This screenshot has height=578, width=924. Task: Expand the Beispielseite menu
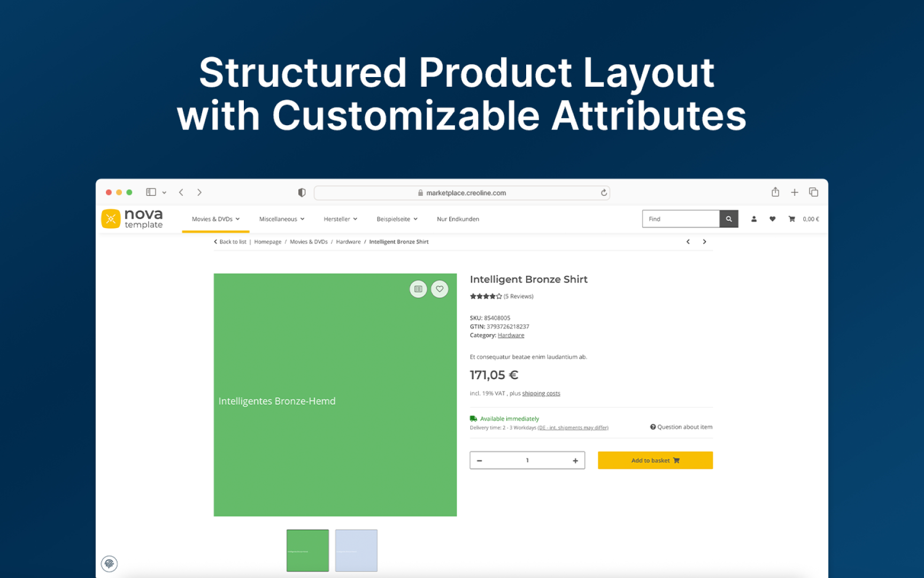pos(397,219)
